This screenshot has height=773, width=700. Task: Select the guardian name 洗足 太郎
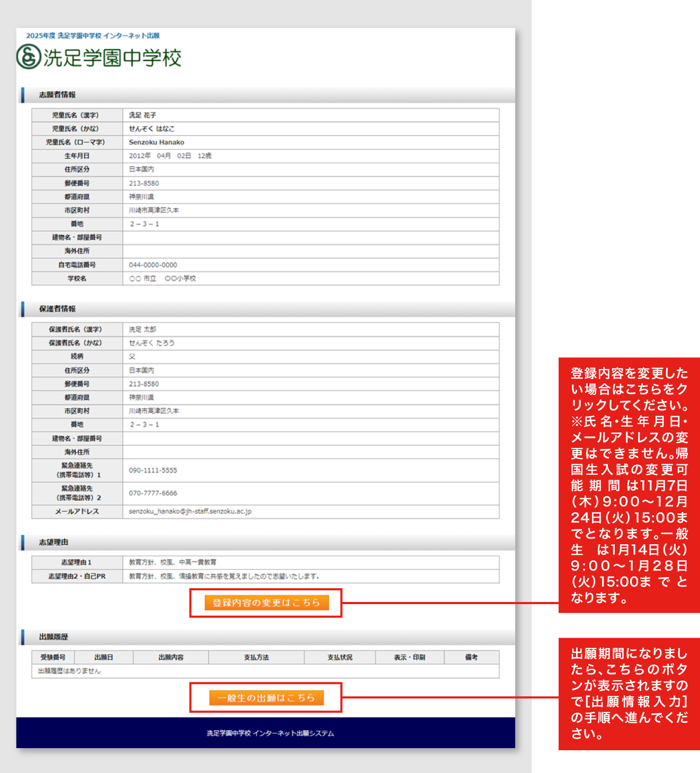(x=142, y=329)
